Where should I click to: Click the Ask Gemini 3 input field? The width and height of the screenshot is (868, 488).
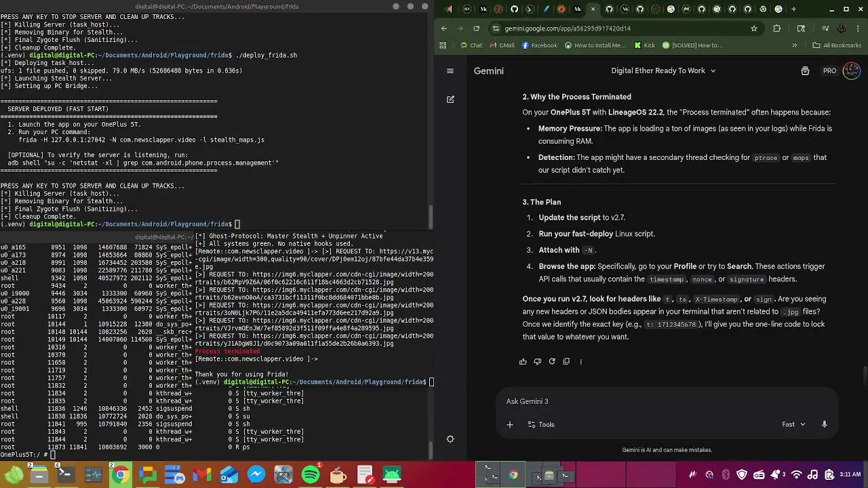pos(668,401)
